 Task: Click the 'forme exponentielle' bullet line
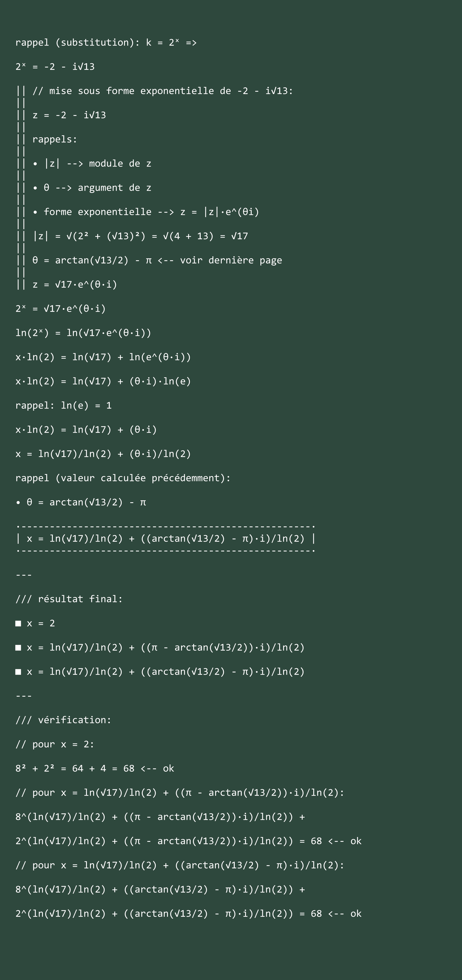[x=146, y=212]
